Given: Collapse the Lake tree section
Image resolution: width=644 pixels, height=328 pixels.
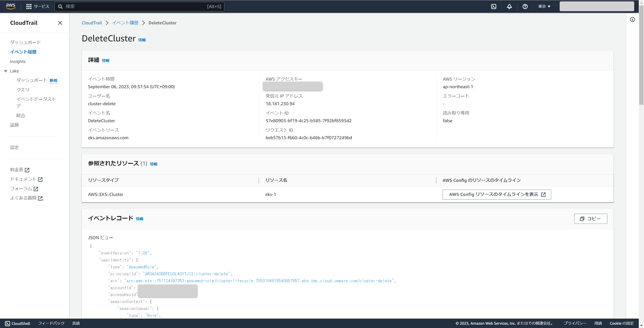Looking at the screenshot, I should [x=6, y=71].
